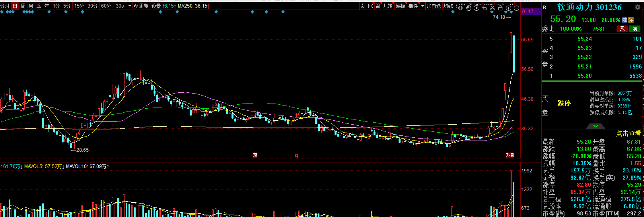Open the 30s period dropdown arrow
Image resolution: width=644 pixels, height=217 pixels.
[130, 6]
